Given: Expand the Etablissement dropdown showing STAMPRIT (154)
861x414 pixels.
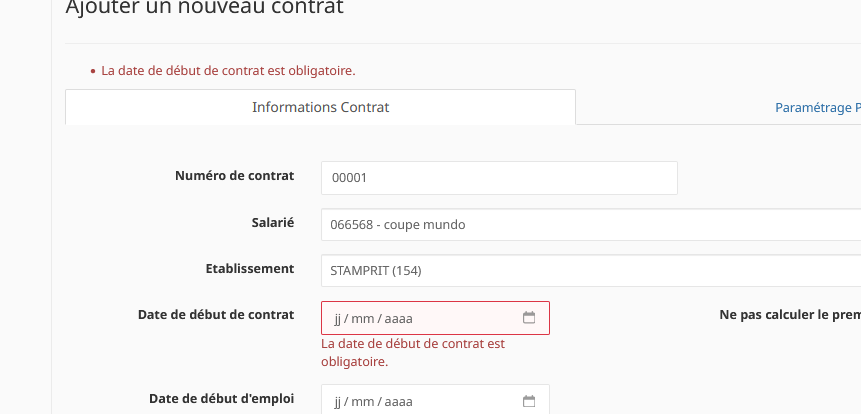Looking at the screenshot, I should point(591,271).
